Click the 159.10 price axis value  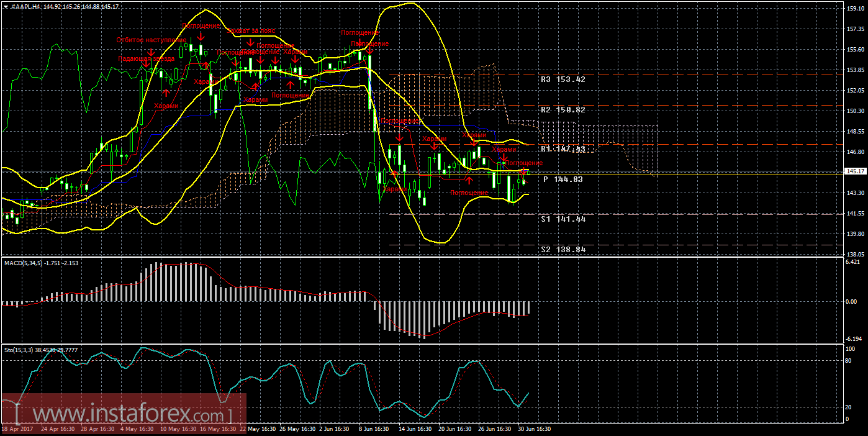coord(856,9)
